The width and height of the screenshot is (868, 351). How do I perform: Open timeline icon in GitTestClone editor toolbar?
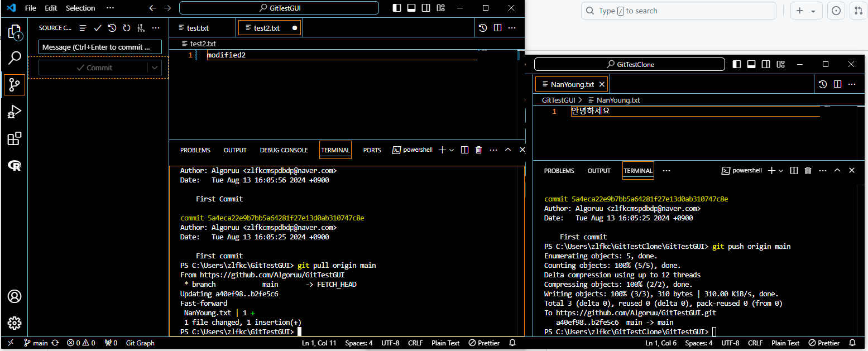(x=823, y=84)
